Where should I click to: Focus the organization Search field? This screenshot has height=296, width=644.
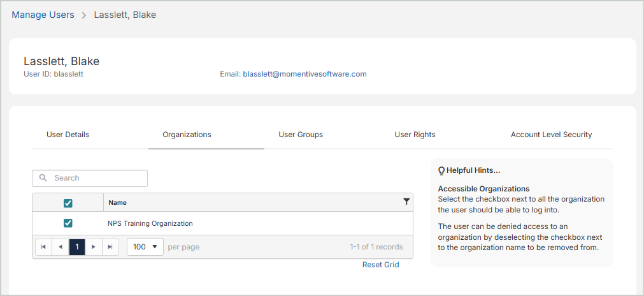tap(96, 179)
